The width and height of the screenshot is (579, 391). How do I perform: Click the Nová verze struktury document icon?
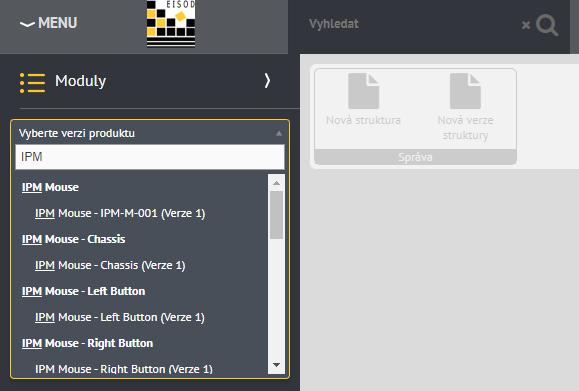tap(465, 91)
